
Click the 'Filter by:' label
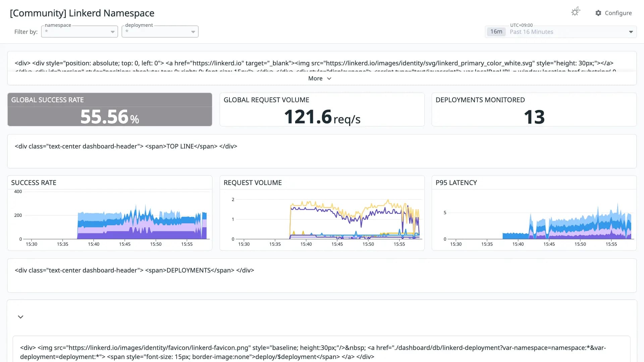point(26,32)
